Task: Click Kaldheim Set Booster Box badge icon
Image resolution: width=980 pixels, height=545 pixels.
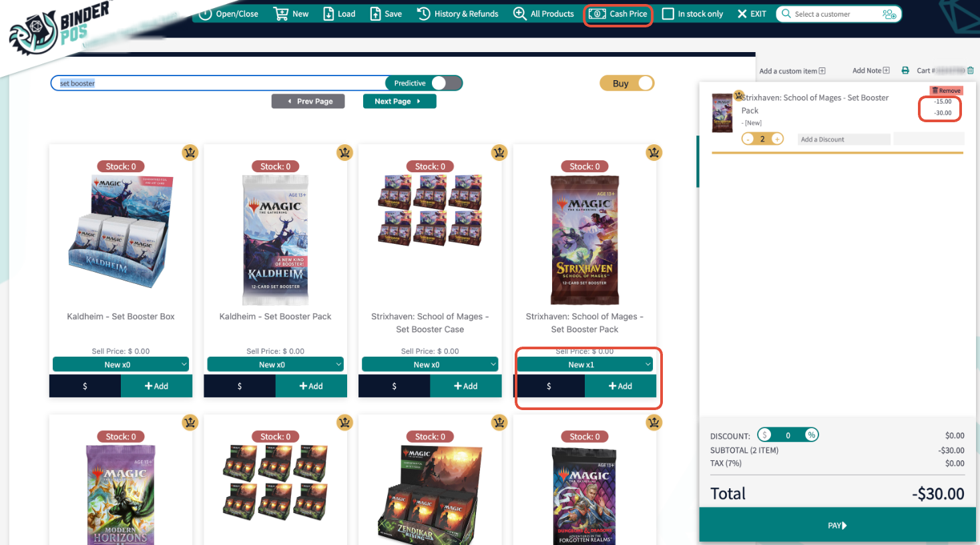Action: click(x=190, y=152)
